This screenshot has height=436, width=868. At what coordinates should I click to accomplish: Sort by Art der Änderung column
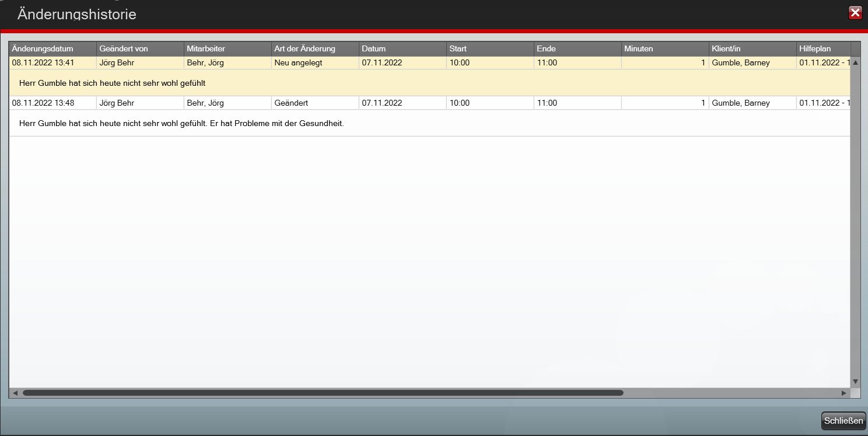click(x=315, y=49)
